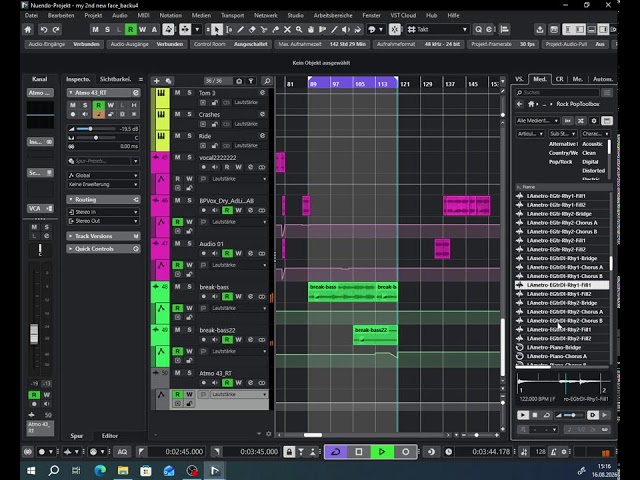This screenshot has height=480, width=640.
Task: Switch to CR tab in right zone
Action: [560, 79]
